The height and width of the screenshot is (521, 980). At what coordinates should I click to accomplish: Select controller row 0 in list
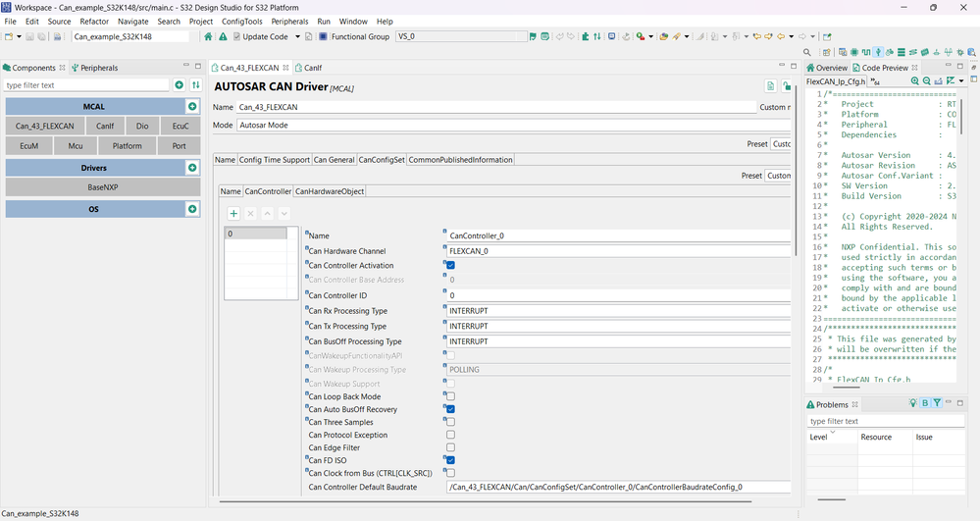[256, 234]
